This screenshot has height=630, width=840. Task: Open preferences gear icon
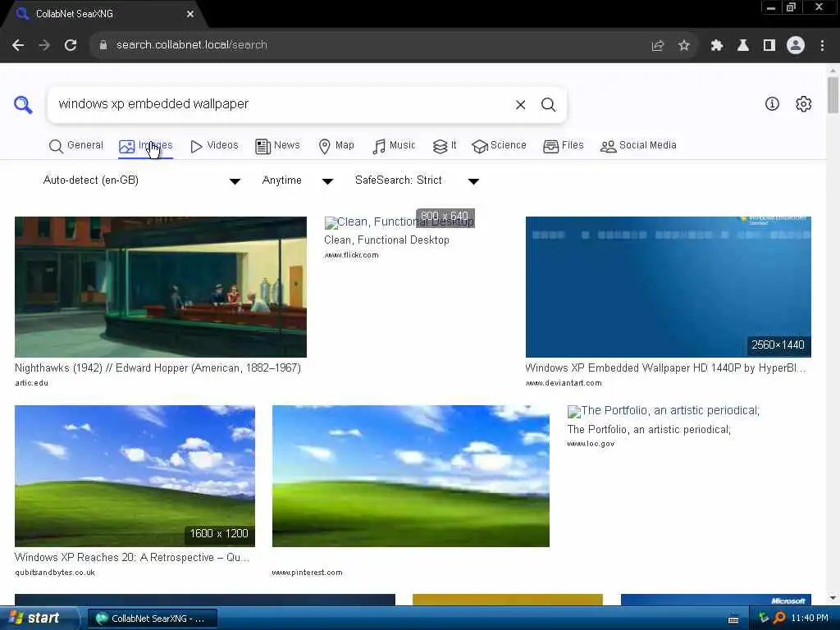tap(803, 104)
